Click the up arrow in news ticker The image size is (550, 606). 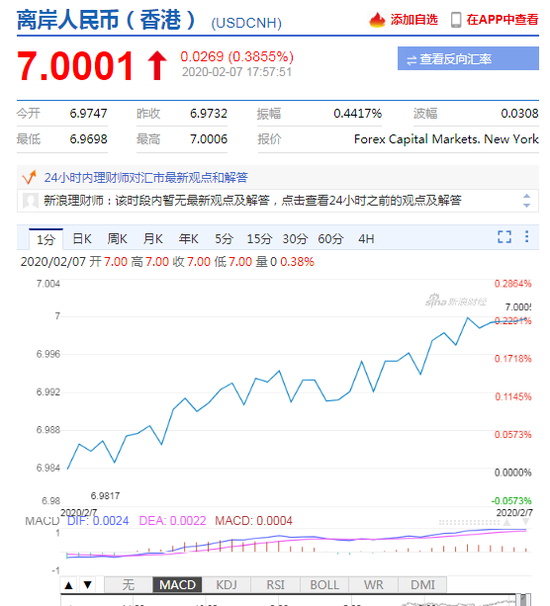[x=526, y=196]
